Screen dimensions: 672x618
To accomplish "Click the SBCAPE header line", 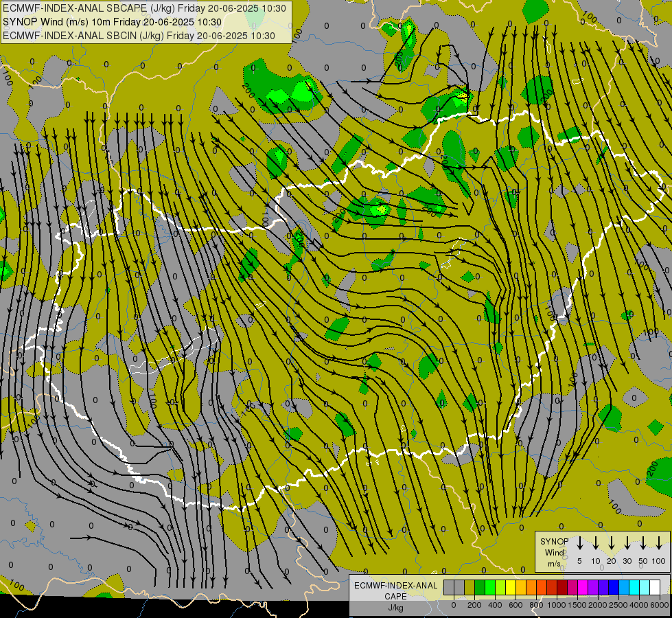I will (x=144, y=8).
